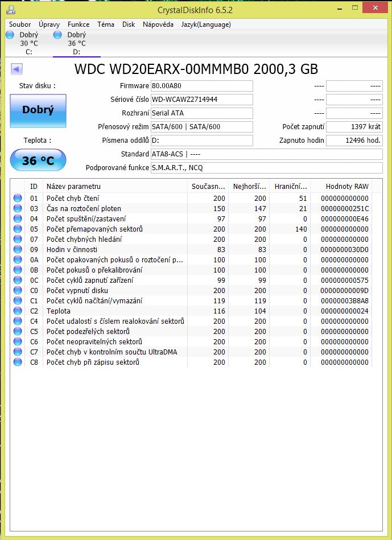Click the Dobrý health status button
Screen dimensions: 392x540
38,110
